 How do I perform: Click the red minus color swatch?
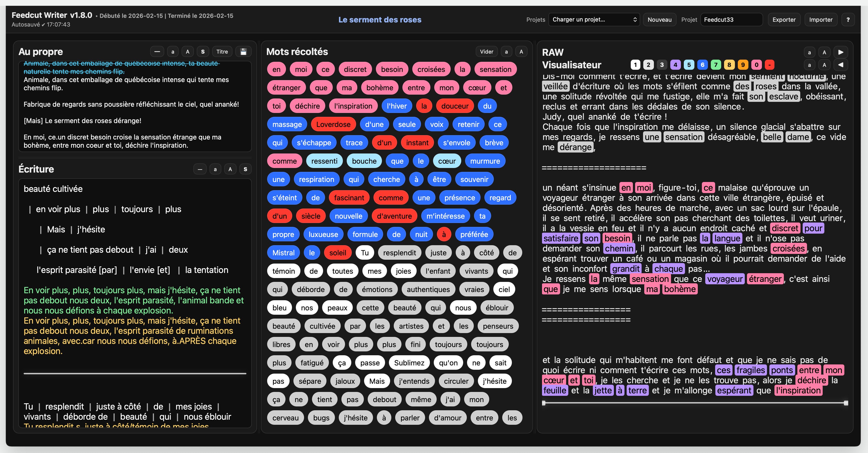(x=770, y=64)
